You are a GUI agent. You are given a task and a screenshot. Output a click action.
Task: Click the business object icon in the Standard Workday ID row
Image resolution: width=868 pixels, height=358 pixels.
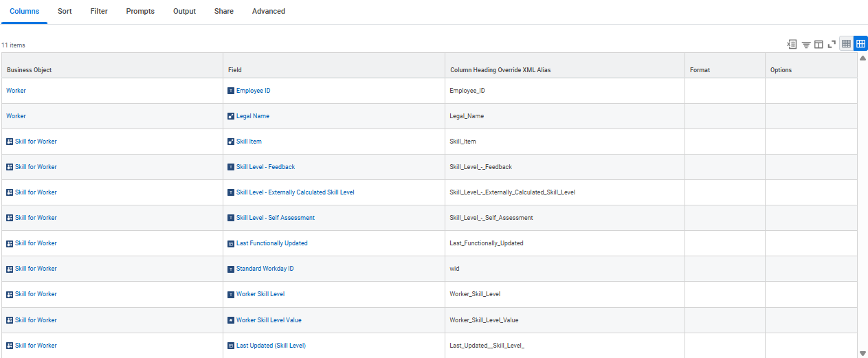coord(10,269)
